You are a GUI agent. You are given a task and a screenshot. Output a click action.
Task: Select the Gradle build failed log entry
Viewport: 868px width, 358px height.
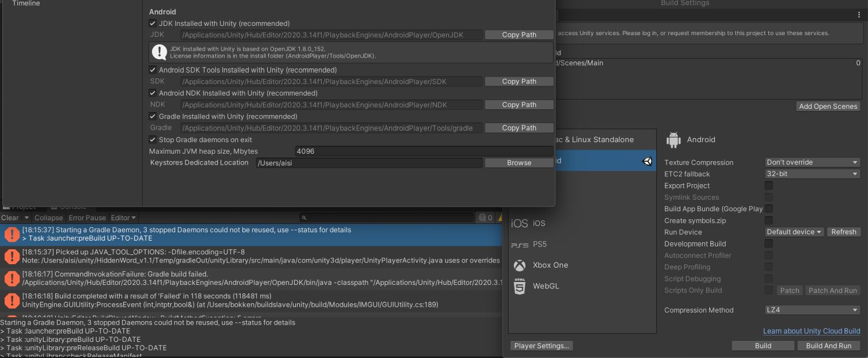[251, 279]
